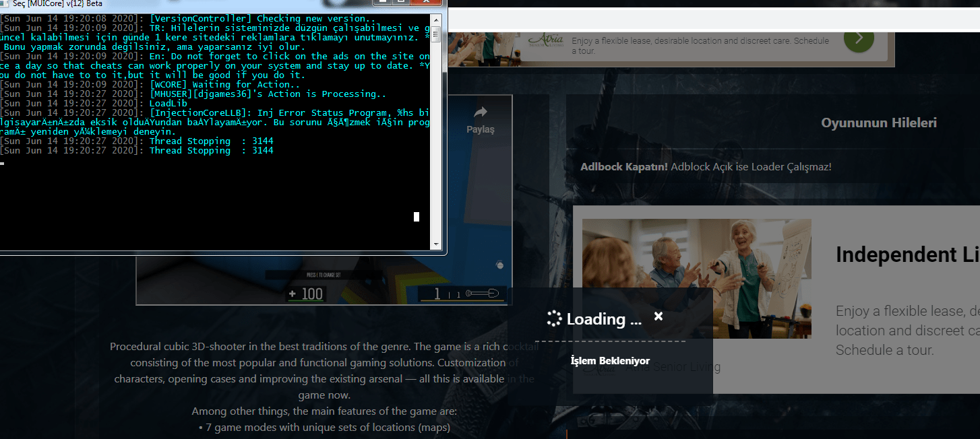This screenshot has height=439, width=980.
Task: Click the Loading spinner icon
Action: (554, 318)
